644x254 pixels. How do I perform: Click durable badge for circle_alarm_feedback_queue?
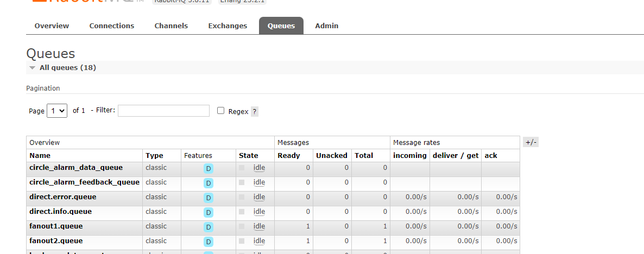click(209, 183)
